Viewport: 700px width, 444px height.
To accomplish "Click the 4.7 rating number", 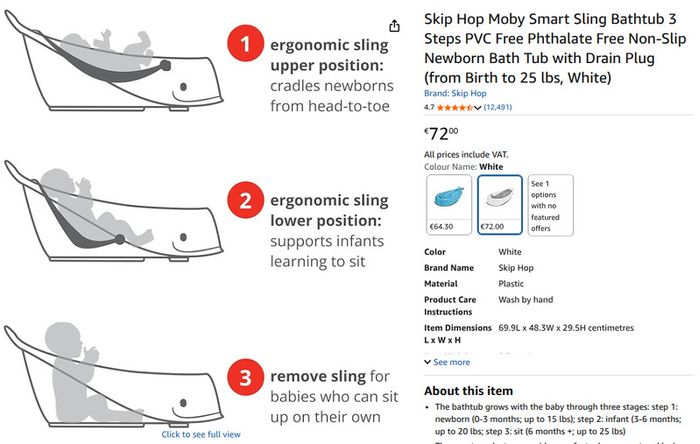I will (429, 107).
